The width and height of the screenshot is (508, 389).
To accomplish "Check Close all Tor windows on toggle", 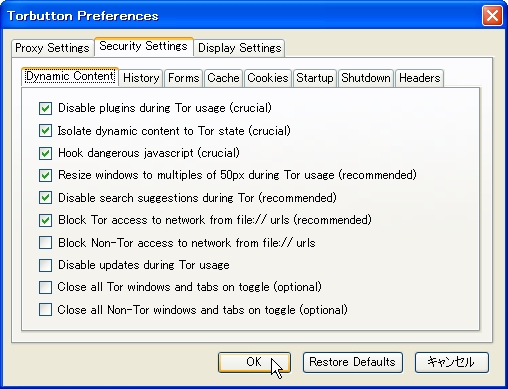I will click(x=45, y=287).
